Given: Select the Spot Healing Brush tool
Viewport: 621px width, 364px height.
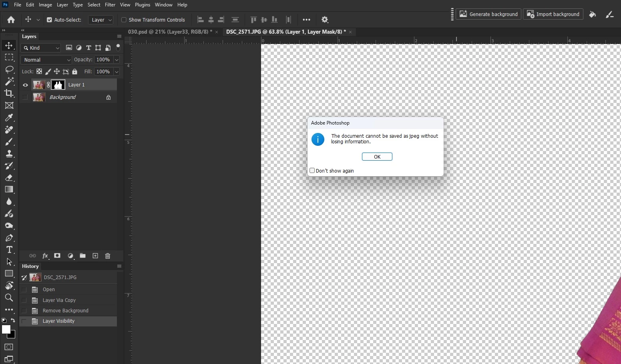Looking at the screenshot, I should point(9,129).
